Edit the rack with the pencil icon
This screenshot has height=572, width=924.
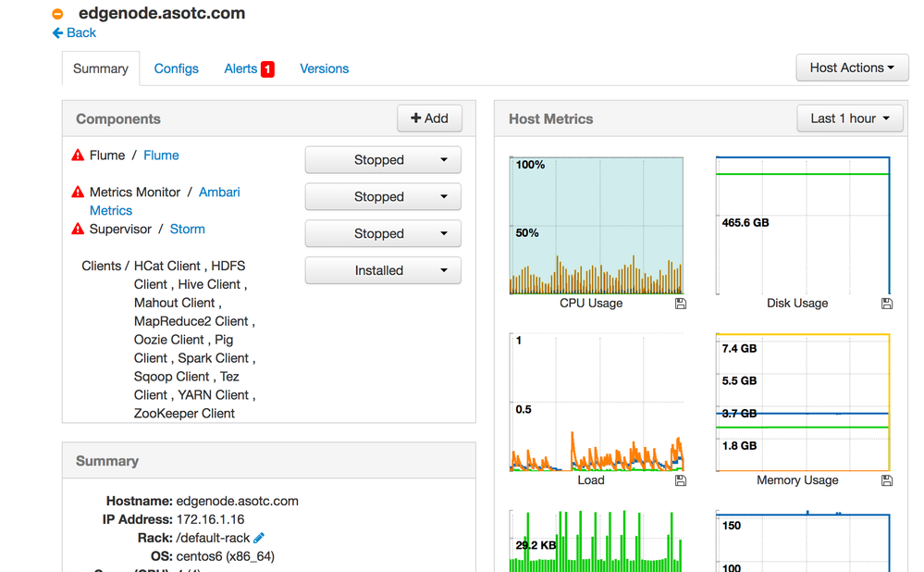coord(259,538)
